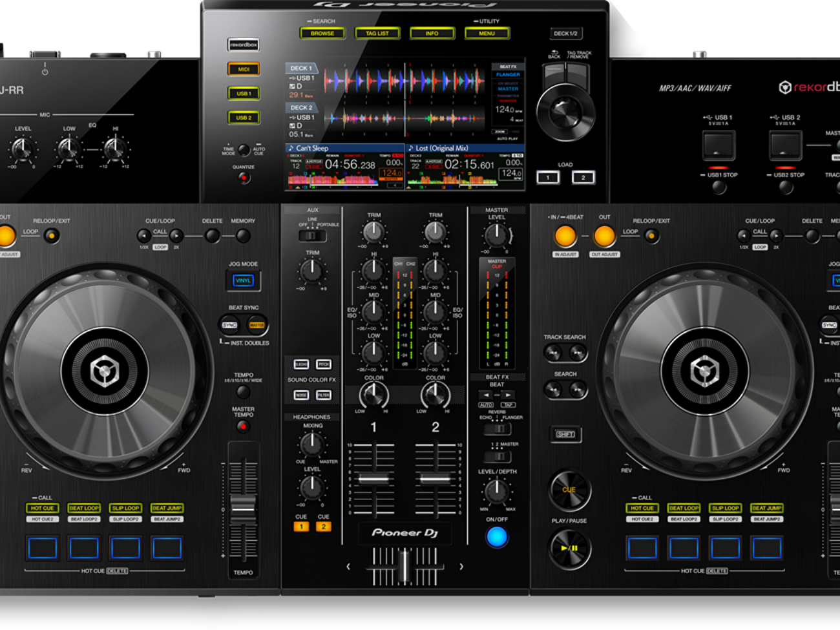Screen dimensions: 840x630
Task: Click left deck TEMPO range button
Action: 243,392
